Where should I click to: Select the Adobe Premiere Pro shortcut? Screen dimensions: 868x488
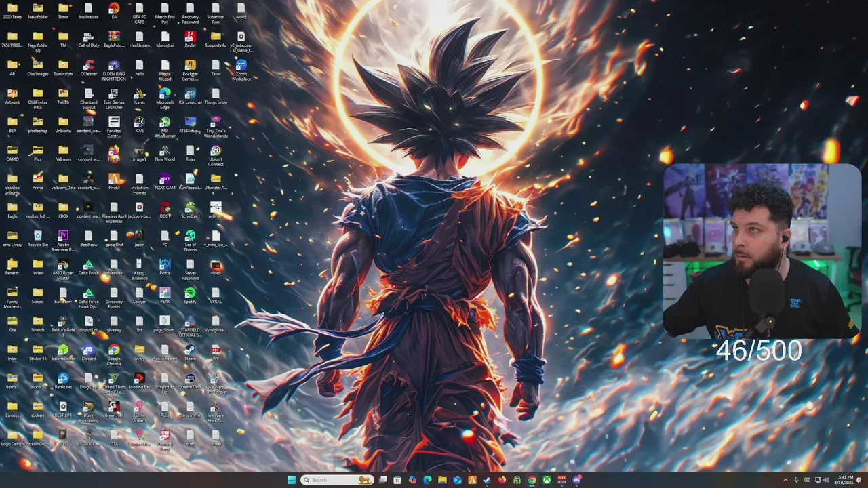point(63,241)
